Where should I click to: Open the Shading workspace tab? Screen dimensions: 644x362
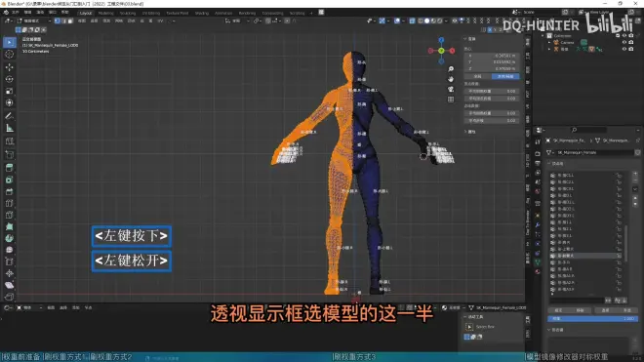click(202, 13)
